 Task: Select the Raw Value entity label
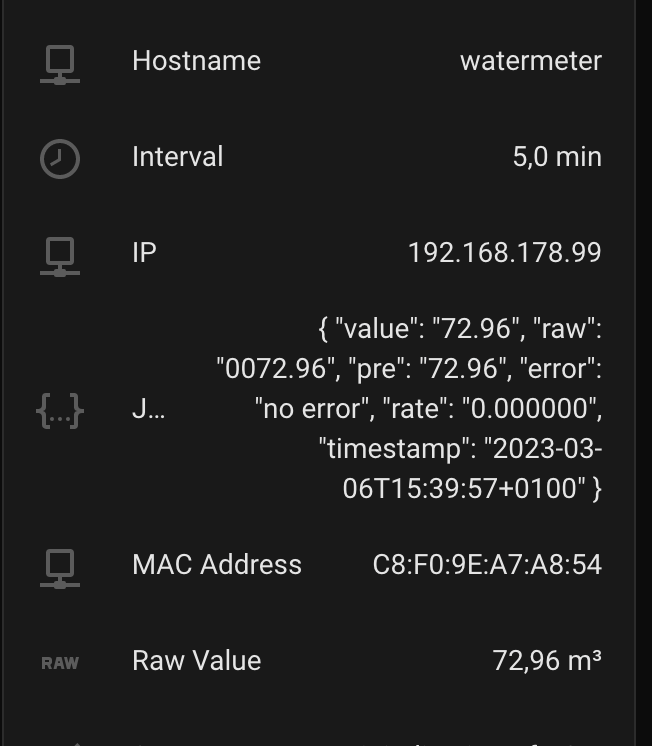tap(196, 661)
